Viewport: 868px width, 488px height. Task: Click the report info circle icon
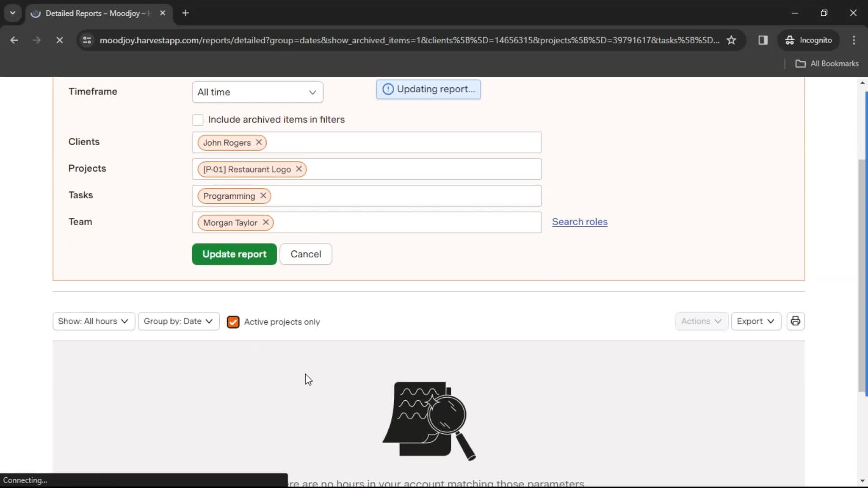click(x=388, y=89)
